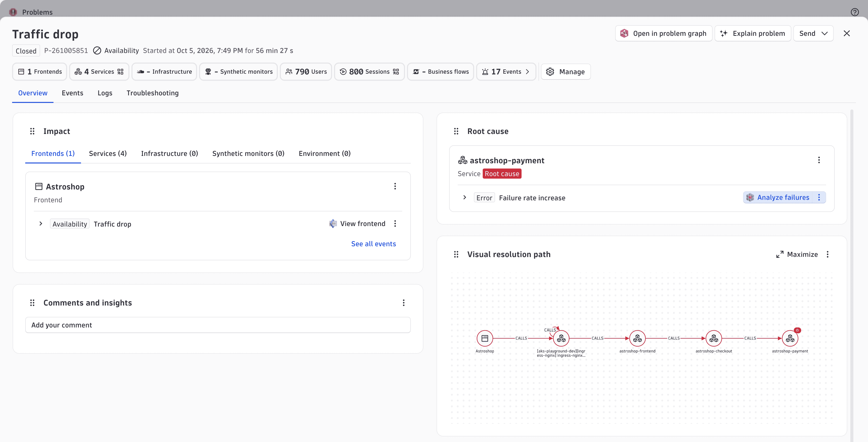Viewport: 868px width, 442px height.
Task: Click the 1 Frontends chip
Action: coord(40,72)
